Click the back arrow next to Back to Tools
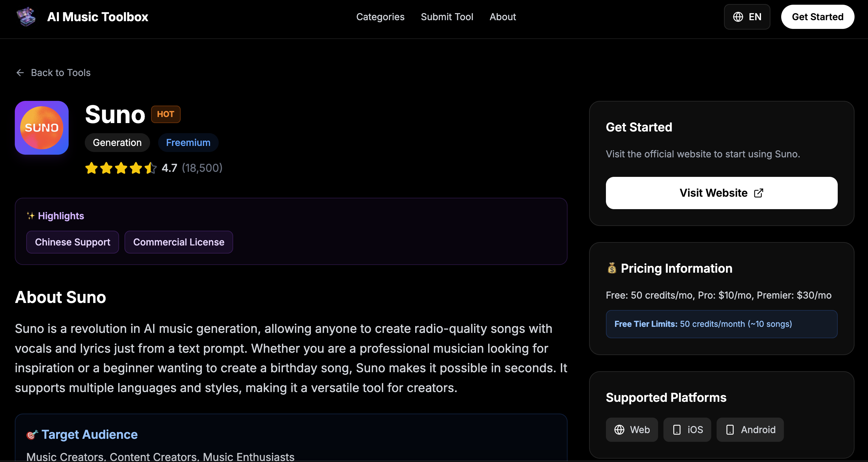Viewport: 868px width, 462px height. click(20, 73)
